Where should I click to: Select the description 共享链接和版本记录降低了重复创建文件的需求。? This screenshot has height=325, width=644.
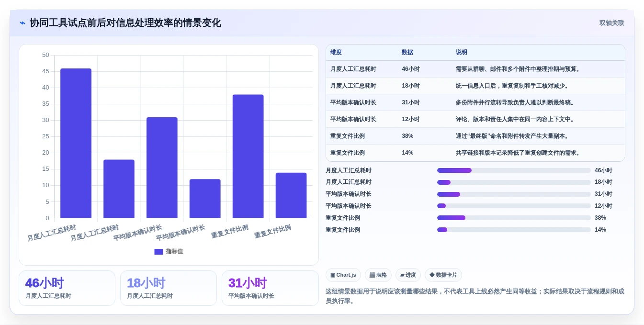pyautogui.click(x=519, y=153)
